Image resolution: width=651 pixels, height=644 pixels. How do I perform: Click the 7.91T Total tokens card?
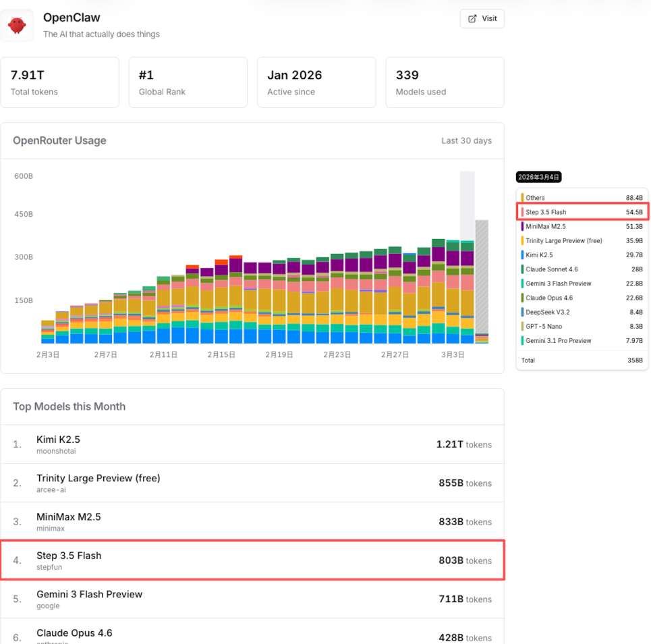[59, 82]
